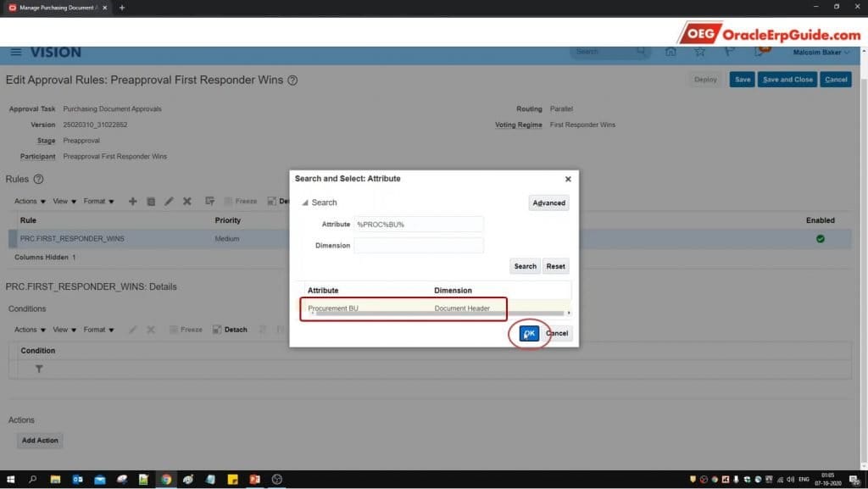The height and width of the screenshot is (489, 868).
Task: Click the help icon beside Rules heading
Action: pos(38,180)
